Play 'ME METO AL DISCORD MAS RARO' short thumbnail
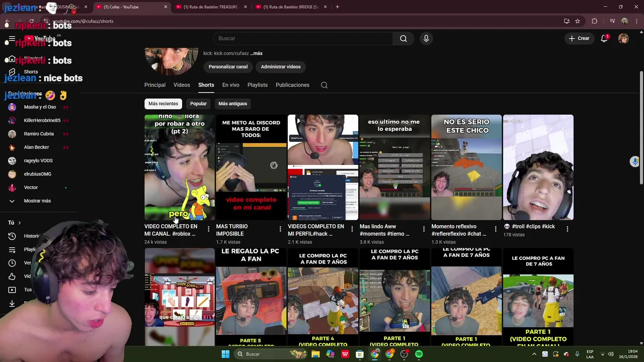 251,167
